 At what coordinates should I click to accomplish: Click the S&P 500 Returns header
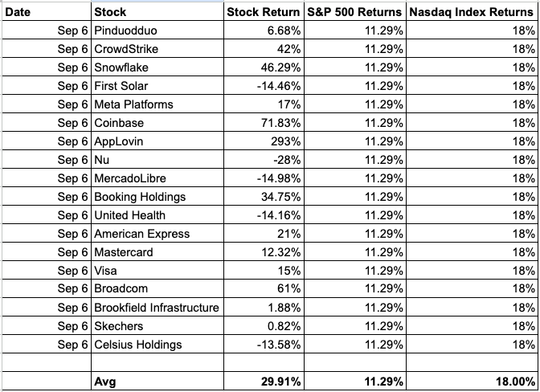pos(355,12)
